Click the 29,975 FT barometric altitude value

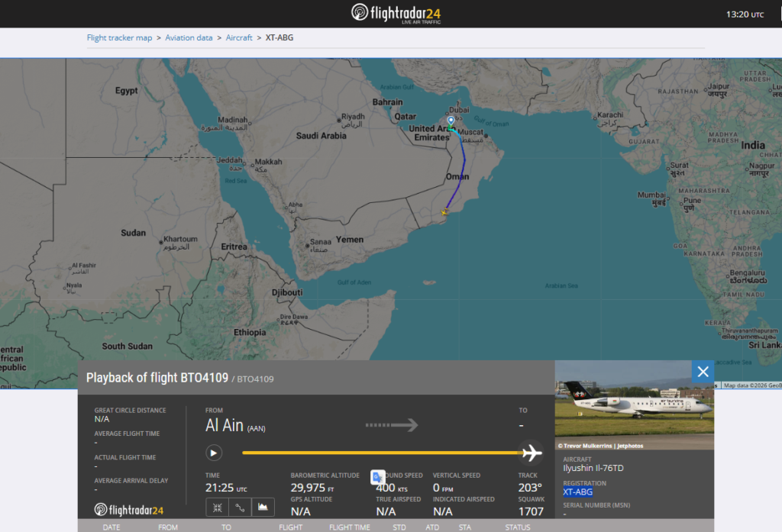pos(312,488)
